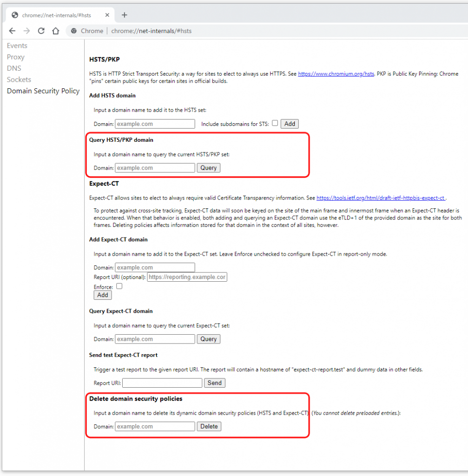Check the Expect-CT Enforce checkbox
The image size is (468, 476).
pos(119,286)
